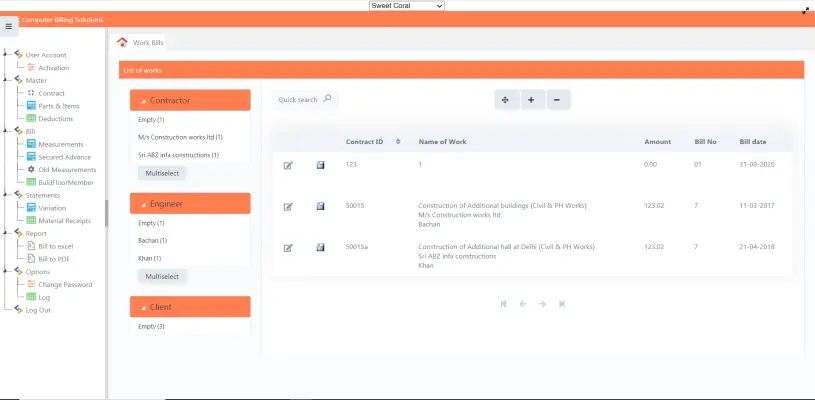Click the Old Measurements gear icon
815x400 pixels.
pyautogui.click(x=31, y=169)
